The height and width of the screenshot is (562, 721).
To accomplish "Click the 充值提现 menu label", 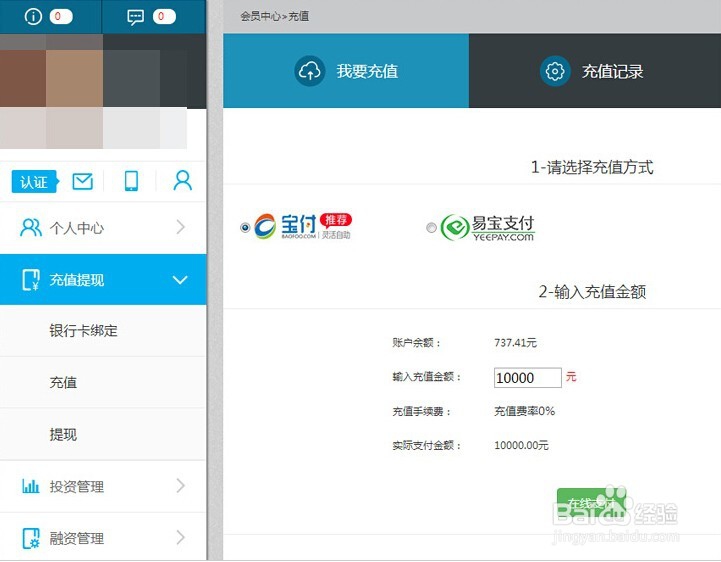I will coord(76,280).
